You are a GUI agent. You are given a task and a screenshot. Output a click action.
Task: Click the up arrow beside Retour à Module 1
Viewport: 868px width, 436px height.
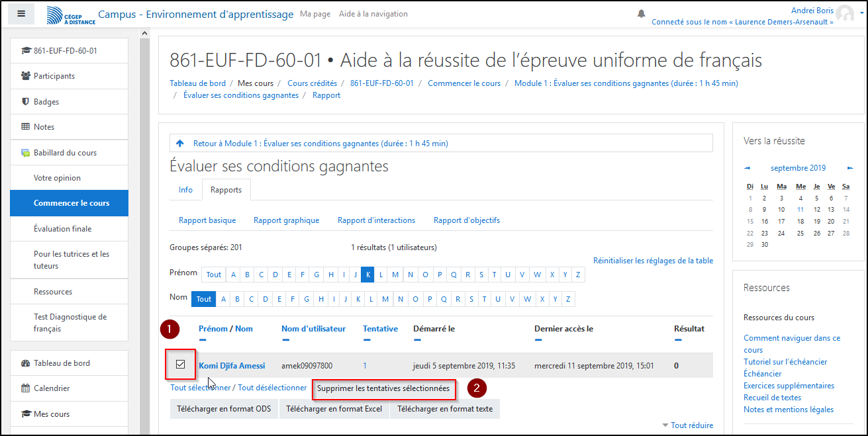click(x=180, y=144)
